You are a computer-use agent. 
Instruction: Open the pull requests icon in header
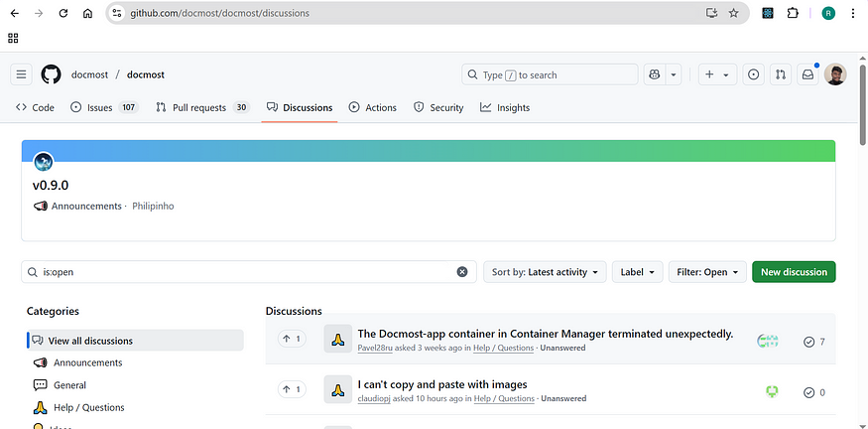[x=781, y=74]
